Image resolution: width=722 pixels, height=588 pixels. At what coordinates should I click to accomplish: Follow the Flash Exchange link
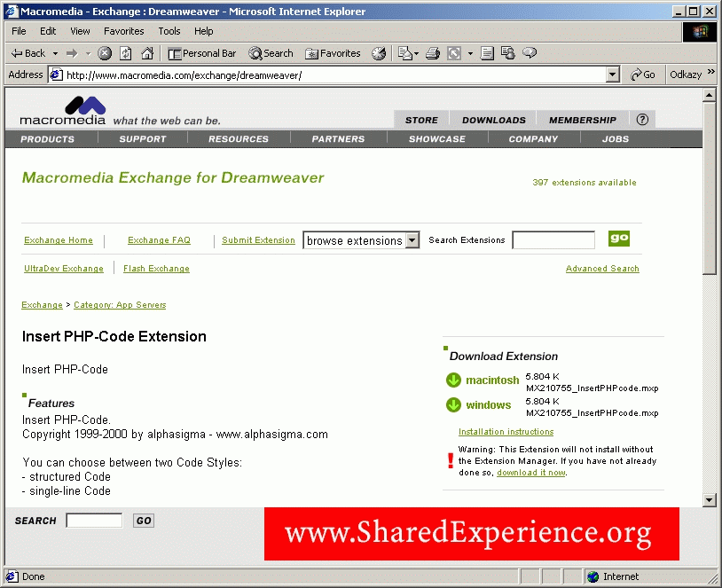[156, 269]
